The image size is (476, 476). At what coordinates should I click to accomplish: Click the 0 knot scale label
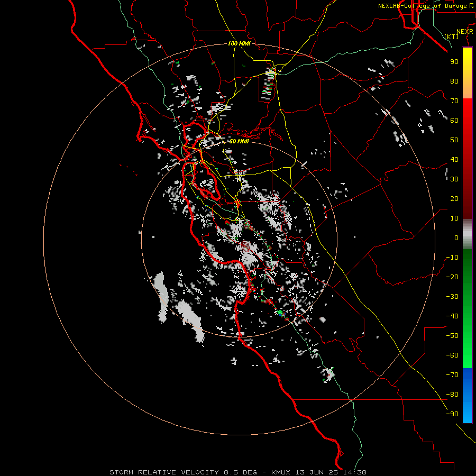click(456, 237)
